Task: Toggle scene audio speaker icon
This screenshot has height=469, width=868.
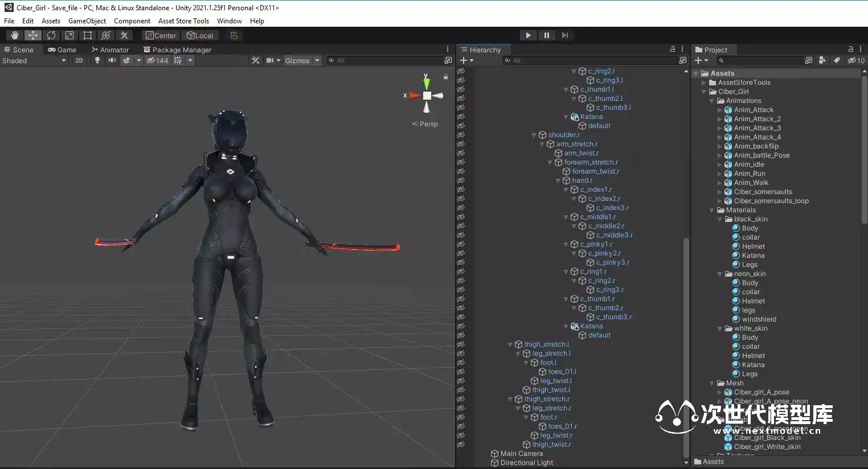Action: (112, 60)
